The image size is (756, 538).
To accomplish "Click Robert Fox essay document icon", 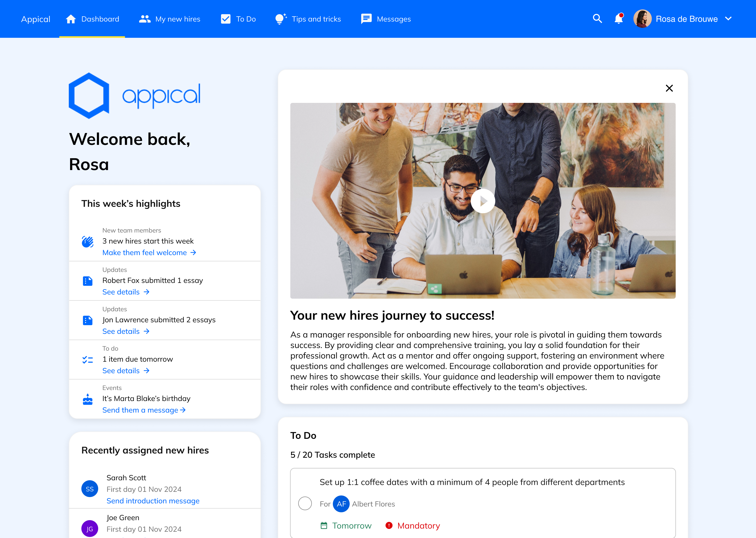I will click(87, 281).
